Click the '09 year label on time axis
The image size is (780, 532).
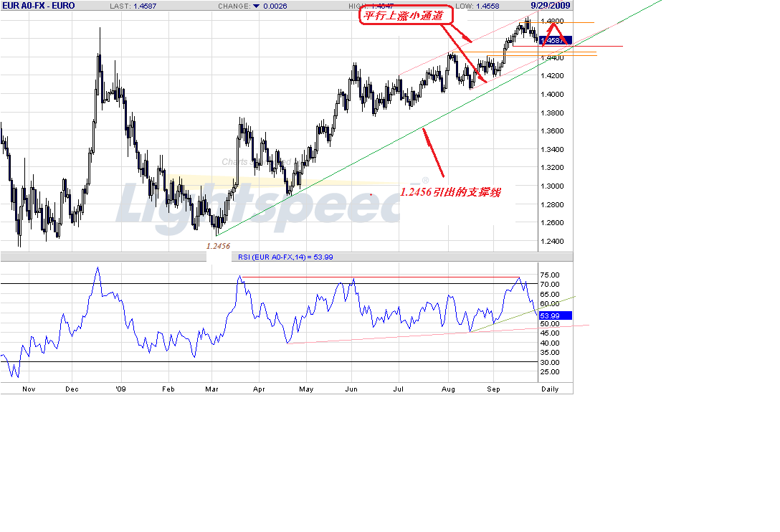coord(121,389)
